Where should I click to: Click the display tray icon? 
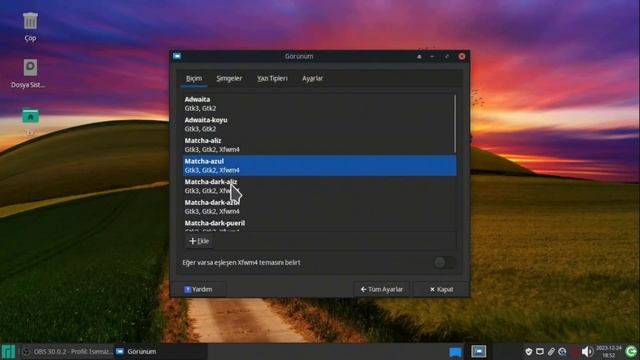click(540, 351)
